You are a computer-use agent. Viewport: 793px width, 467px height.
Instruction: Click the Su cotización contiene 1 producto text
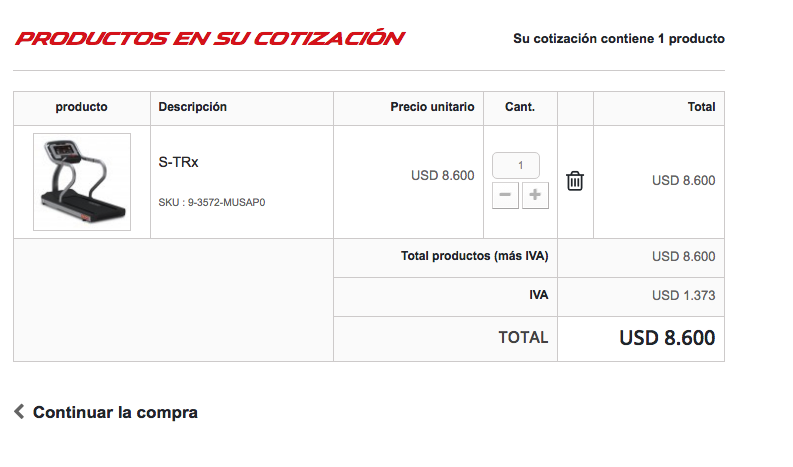click(619, 39)
